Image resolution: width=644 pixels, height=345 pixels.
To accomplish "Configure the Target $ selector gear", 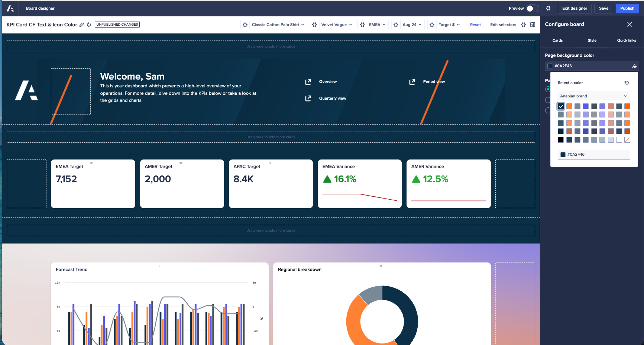I will tap(432, 25).
